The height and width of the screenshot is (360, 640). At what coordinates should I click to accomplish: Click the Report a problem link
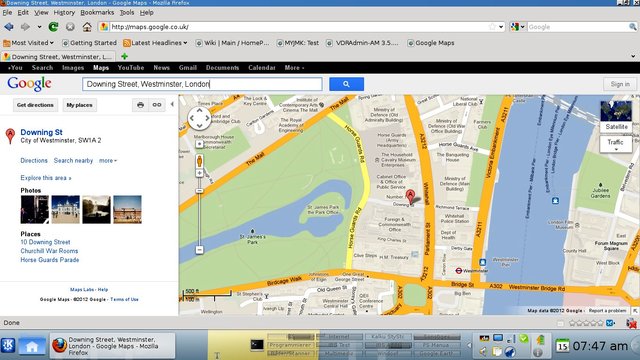[x=607, y=311]
